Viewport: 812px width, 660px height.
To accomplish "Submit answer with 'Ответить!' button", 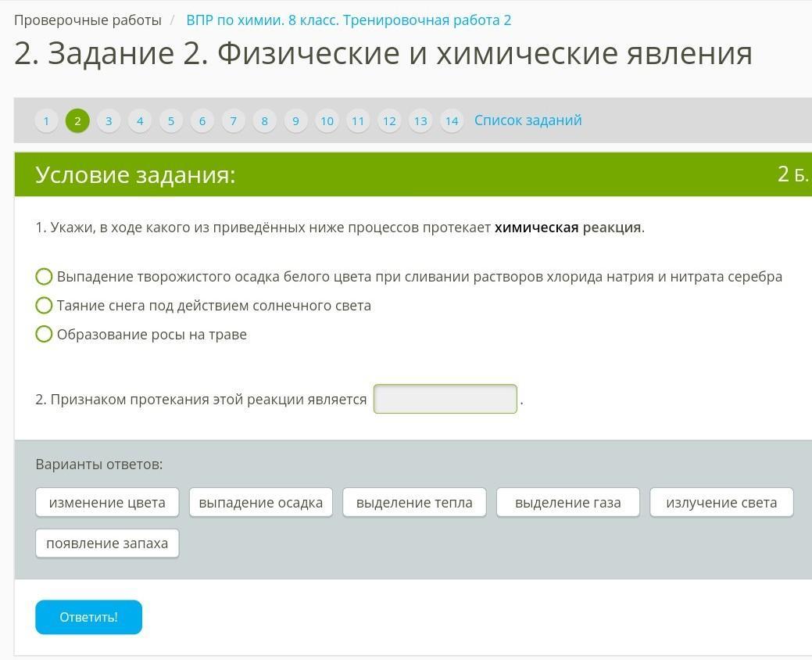I will pyautogui.click(x=88, y=617).
